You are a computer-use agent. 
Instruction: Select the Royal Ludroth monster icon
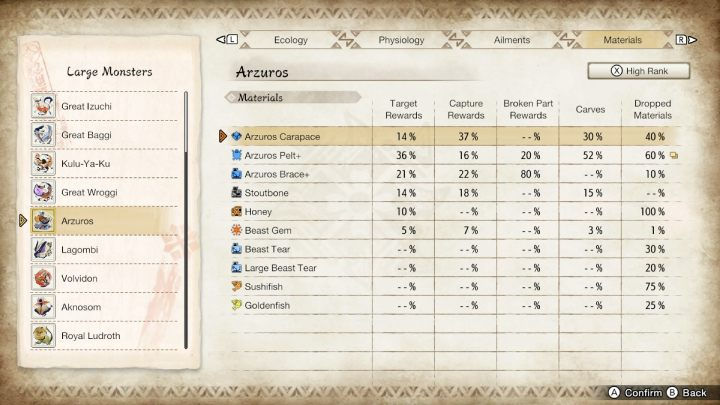point(43,335)
